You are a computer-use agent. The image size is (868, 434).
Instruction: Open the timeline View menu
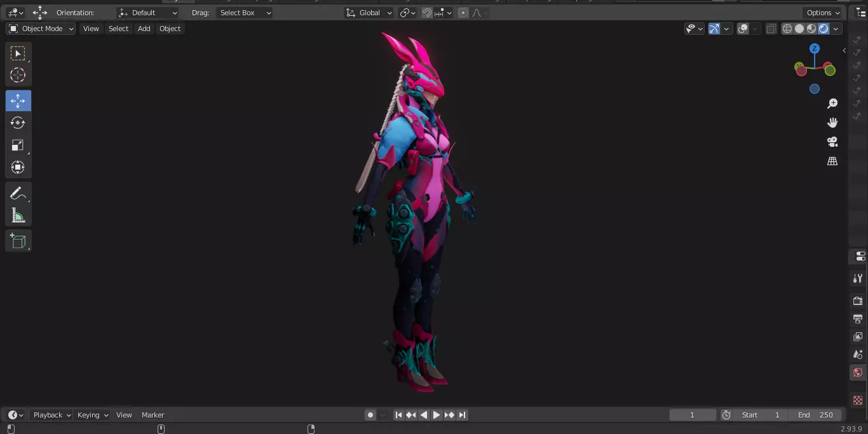[124, 415]
